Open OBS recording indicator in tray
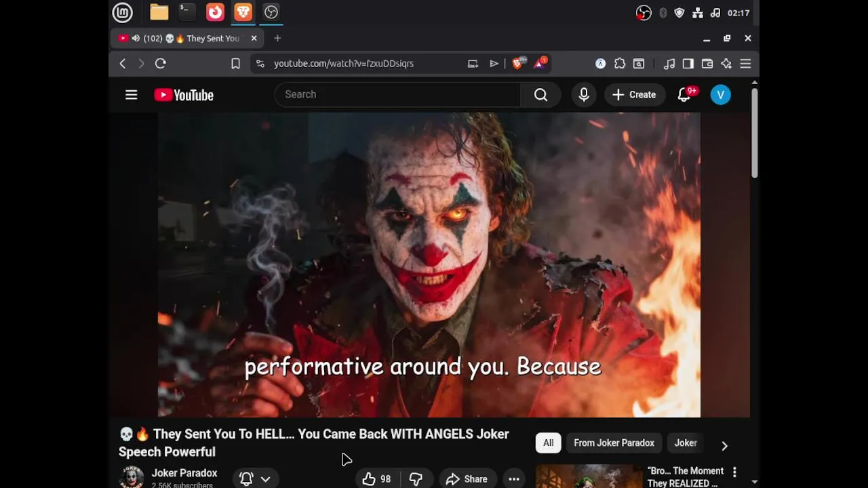Screen dimensions: 868x488 644,13
